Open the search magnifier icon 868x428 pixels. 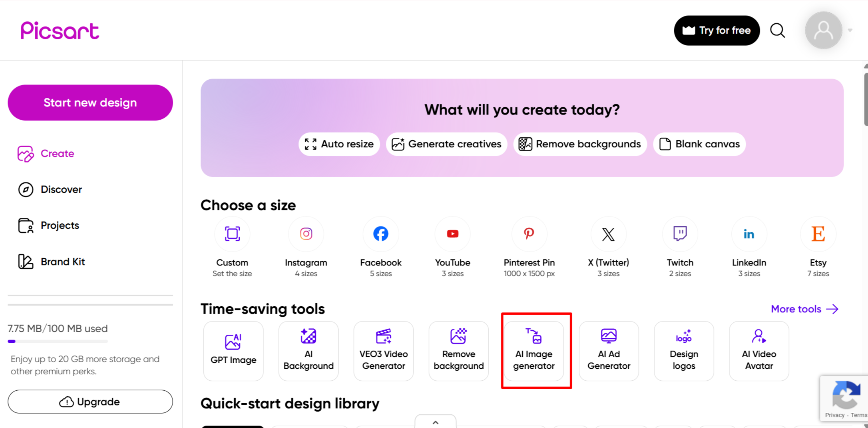coord(777,30)
